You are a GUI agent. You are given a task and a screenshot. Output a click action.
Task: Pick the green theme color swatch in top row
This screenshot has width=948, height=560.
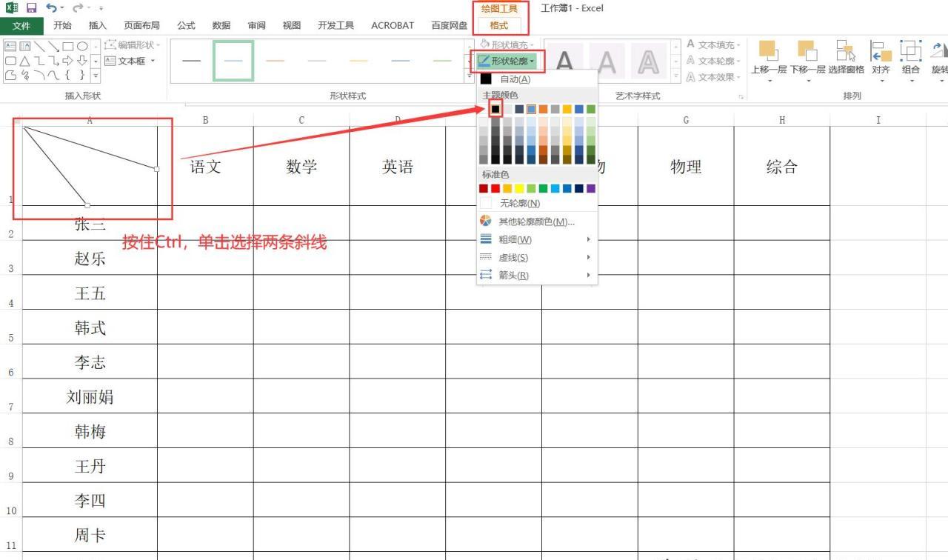pos(590,109)
